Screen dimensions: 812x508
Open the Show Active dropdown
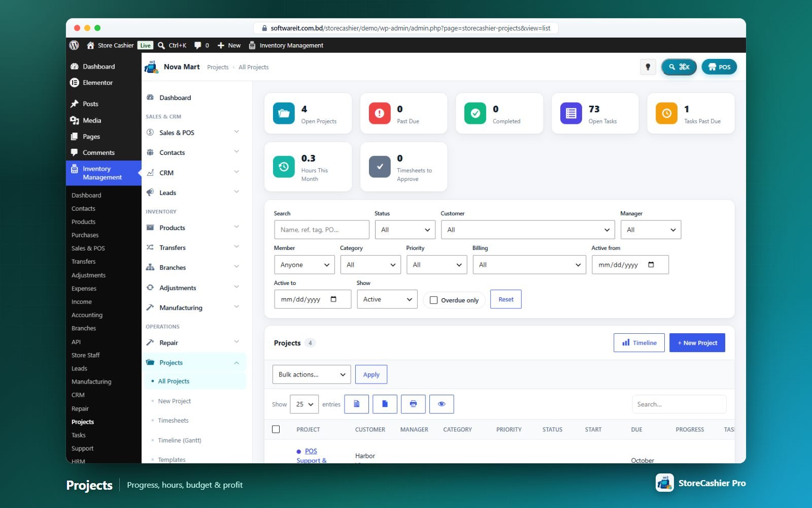point(387,299)
